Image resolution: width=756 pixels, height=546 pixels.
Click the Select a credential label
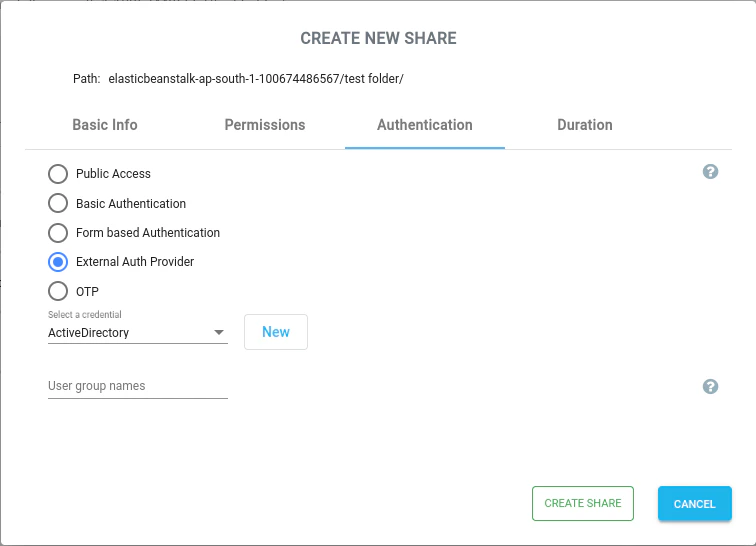point(84,314)
